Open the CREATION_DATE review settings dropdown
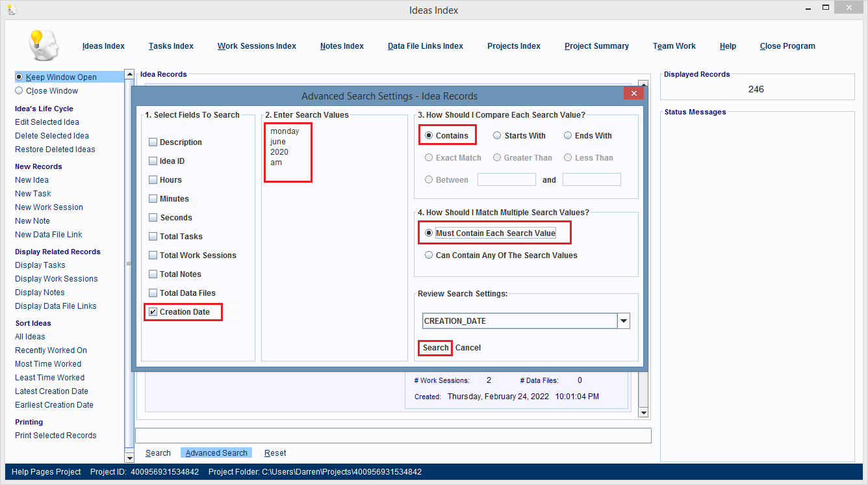The height and width of the screenshot is (485, 868). pyautogui.click(x=624, y=321)
